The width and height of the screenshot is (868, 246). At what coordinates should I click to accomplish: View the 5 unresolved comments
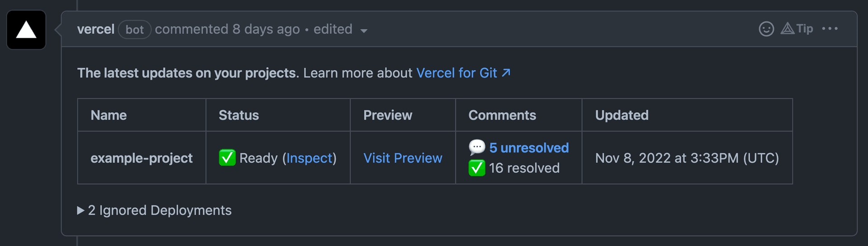(529, 148)
